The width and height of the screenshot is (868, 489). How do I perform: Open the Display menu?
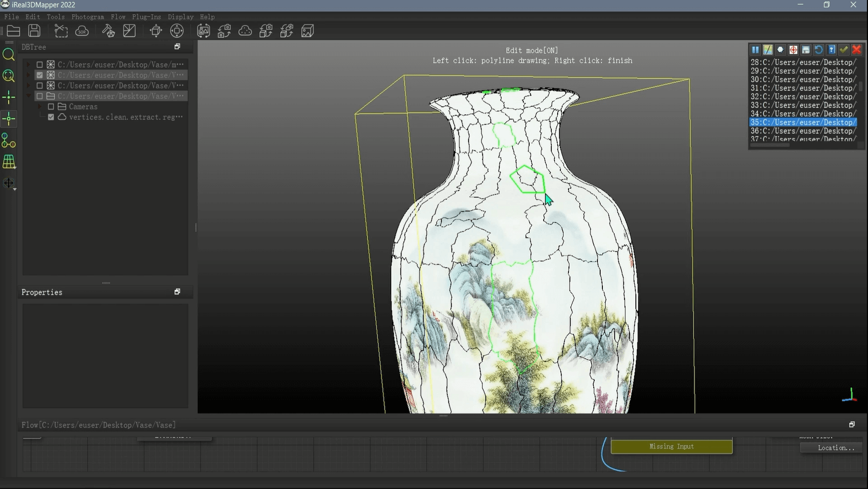[x=180, y=17]
